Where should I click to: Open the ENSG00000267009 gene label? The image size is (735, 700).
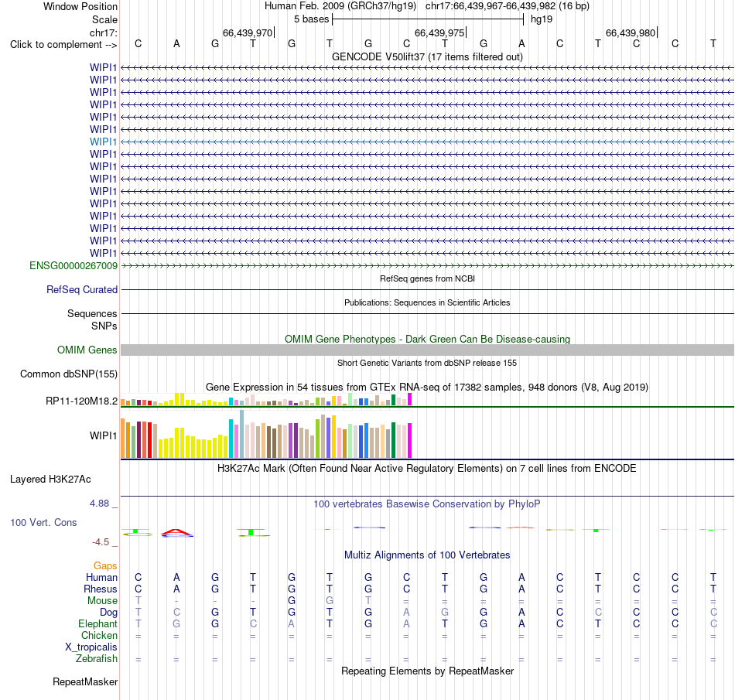73,265
